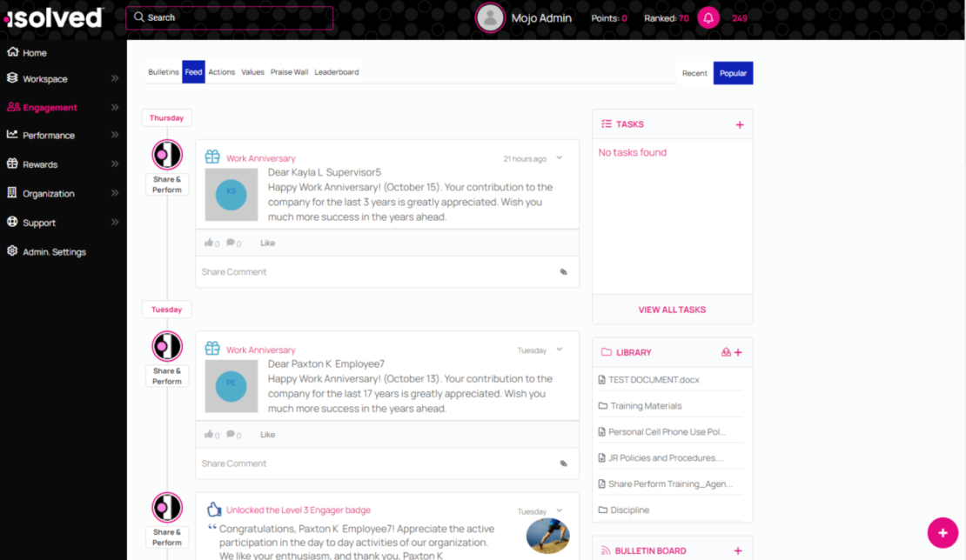Open the Leaderboard tab
Viewport: 966px width, 560px height.
click(336, 72)
